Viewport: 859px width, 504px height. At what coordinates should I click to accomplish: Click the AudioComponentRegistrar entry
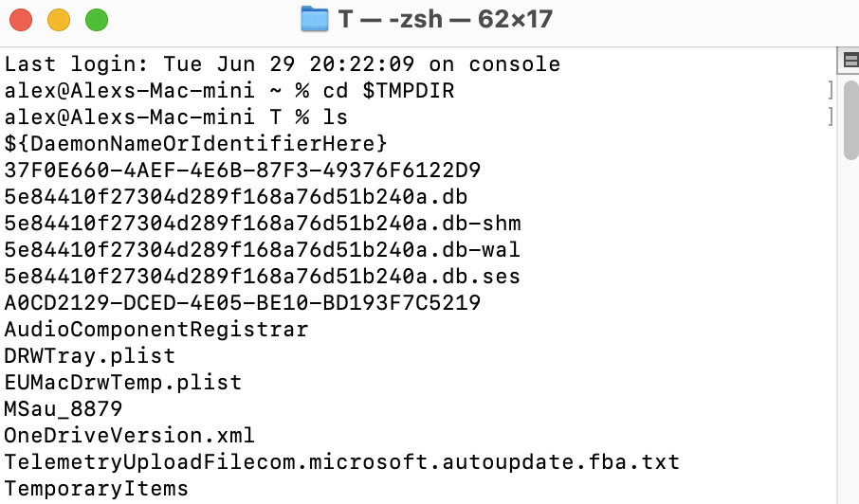(x=156, y=330)
